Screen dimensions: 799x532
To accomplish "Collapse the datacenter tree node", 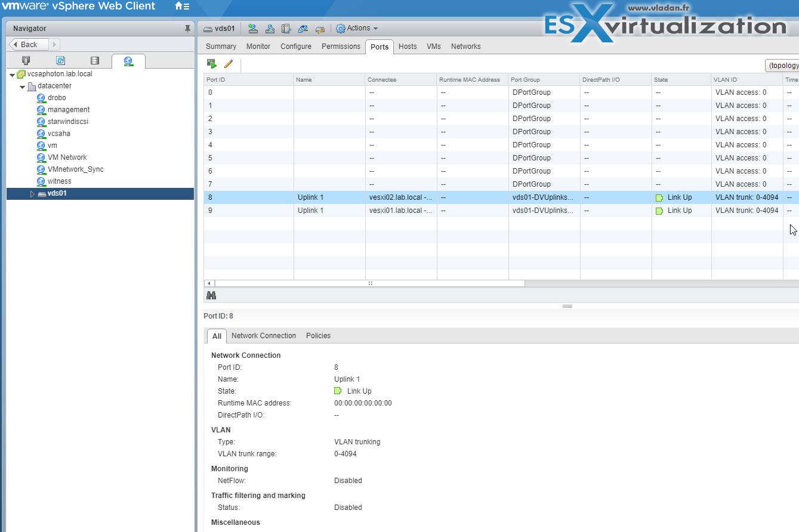I will [x=22, y=86].
